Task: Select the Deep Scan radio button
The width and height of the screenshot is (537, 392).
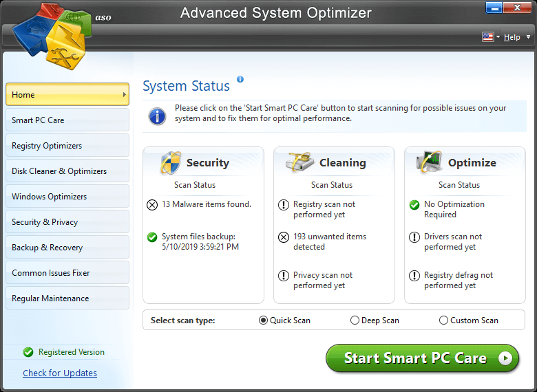Action: coord(355,320)
